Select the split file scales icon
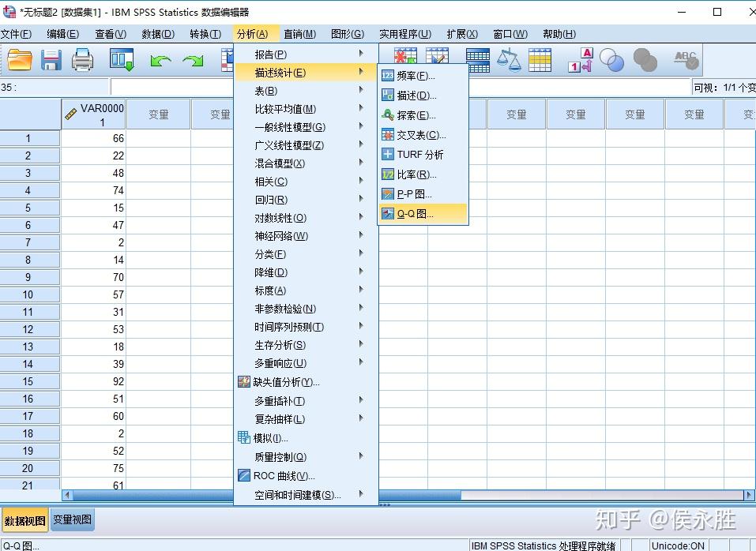 [x=510, y=60]
